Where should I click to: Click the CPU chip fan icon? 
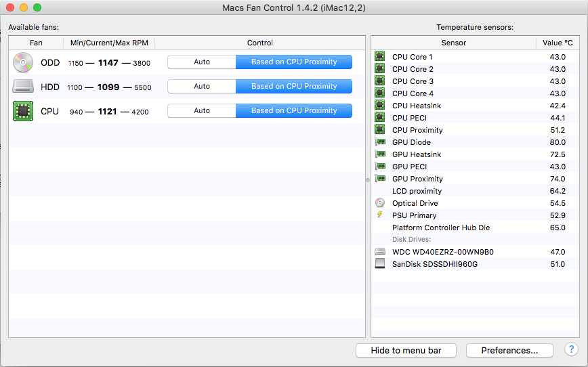tap(23, 111)
